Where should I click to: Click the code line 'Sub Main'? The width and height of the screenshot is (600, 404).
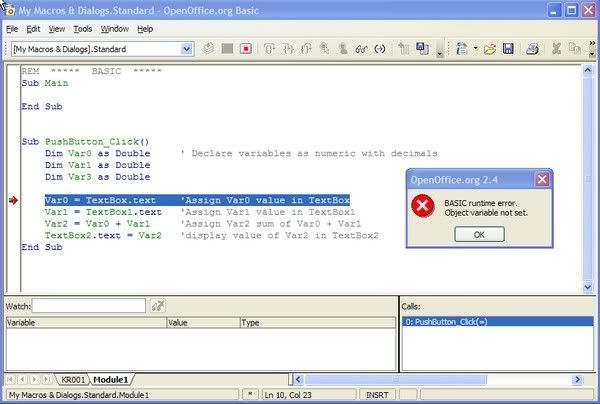click(45, 83)
